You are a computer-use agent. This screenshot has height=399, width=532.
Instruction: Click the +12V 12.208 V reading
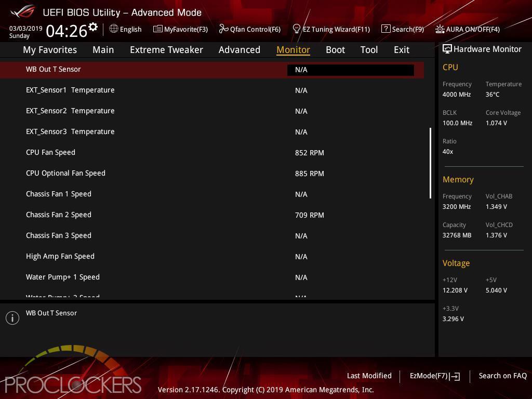[455, 290]
